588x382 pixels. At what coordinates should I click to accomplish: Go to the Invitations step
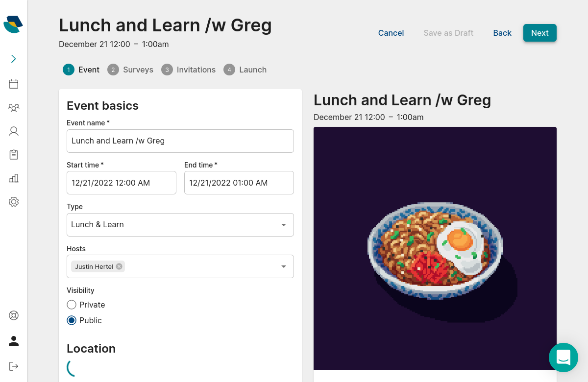pyautogui.click(x=189, y=70)
